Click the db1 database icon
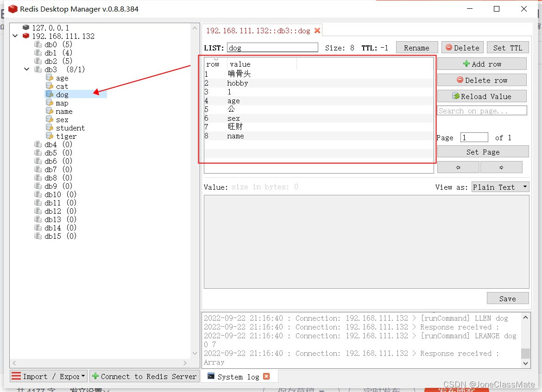The height and width of the screenshot is (392, 542). 38,52
